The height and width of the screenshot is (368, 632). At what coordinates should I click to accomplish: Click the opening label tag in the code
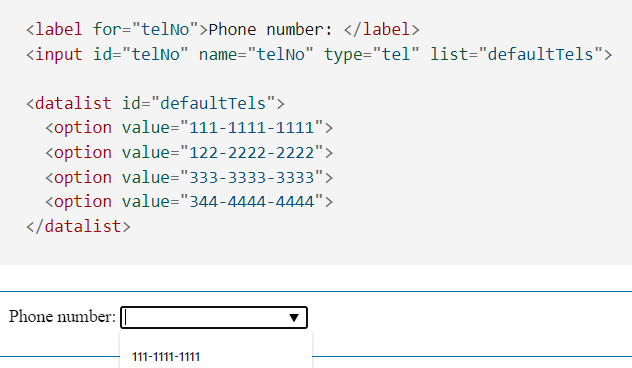[x=54, y=29]
